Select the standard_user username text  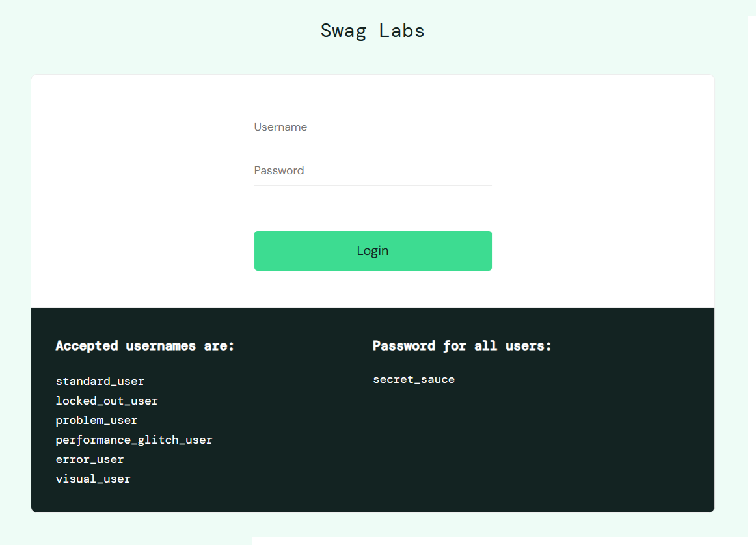[100, 381]
